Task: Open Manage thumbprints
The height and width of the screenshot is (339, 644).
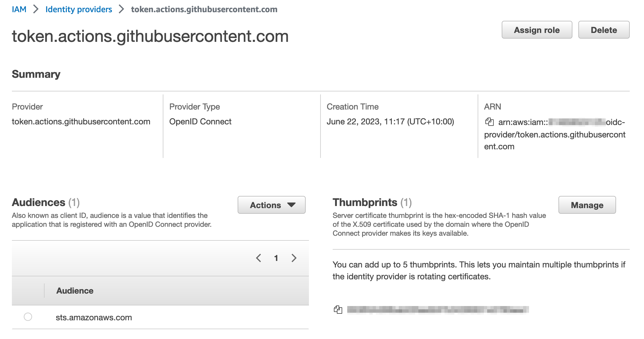Action: pos(587,205)
